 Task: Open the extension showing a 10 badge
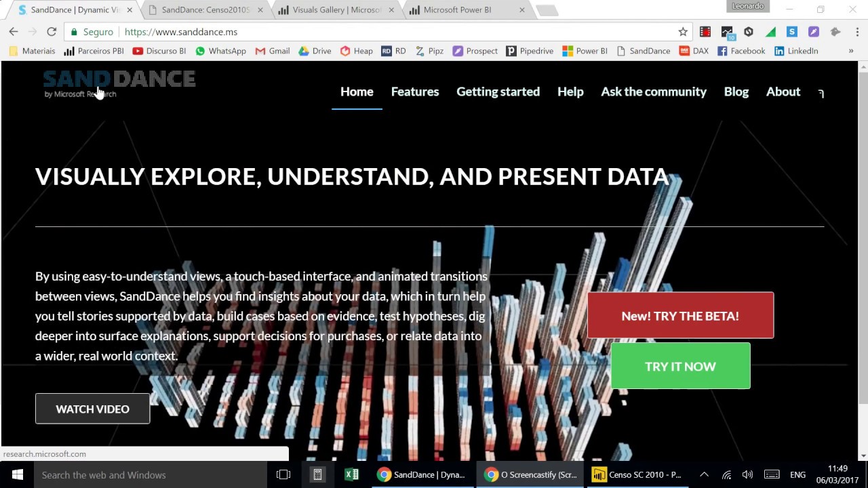click(x=727, y=32)
